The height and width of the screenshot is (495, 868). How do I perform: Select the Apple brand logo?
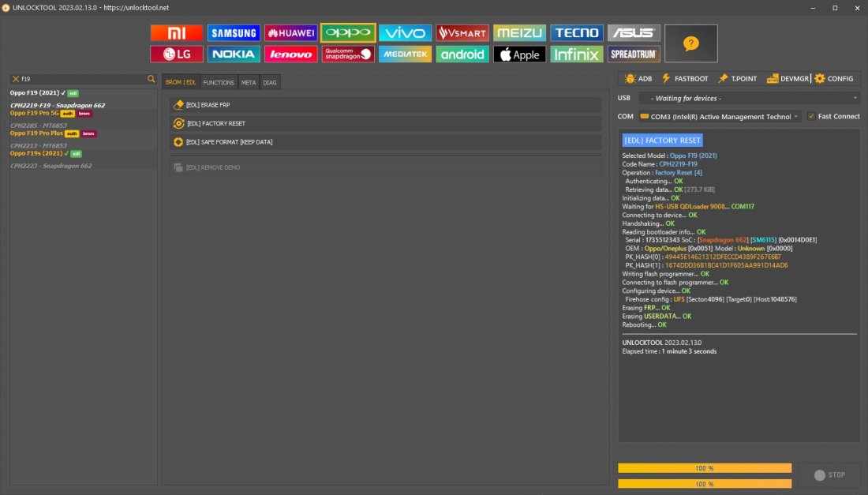point(519,54)
